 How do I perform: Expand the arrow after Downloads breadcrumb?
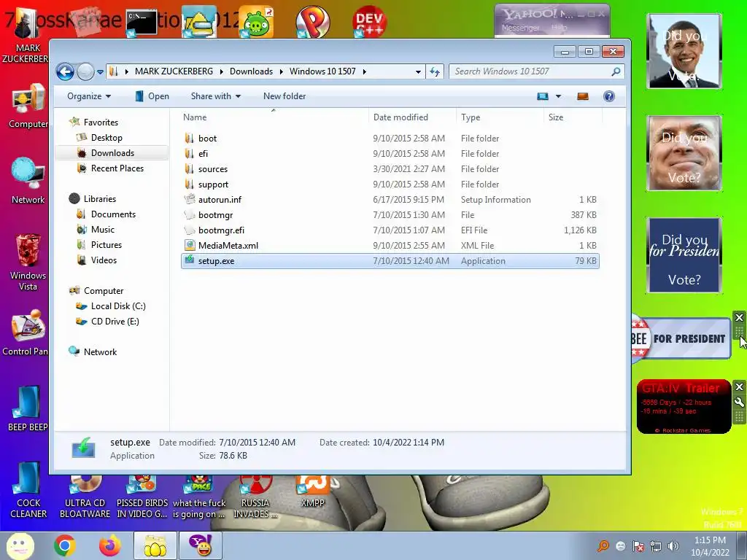pyautogui.click(x=281, y=72)
